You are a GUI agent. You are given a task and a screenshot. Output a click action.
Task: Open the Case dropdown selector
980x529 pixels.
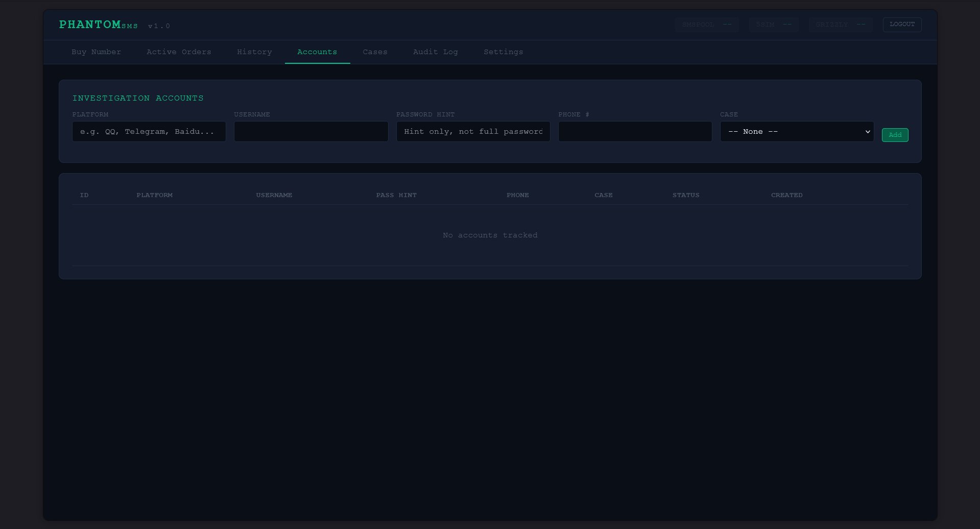point(797,132)
